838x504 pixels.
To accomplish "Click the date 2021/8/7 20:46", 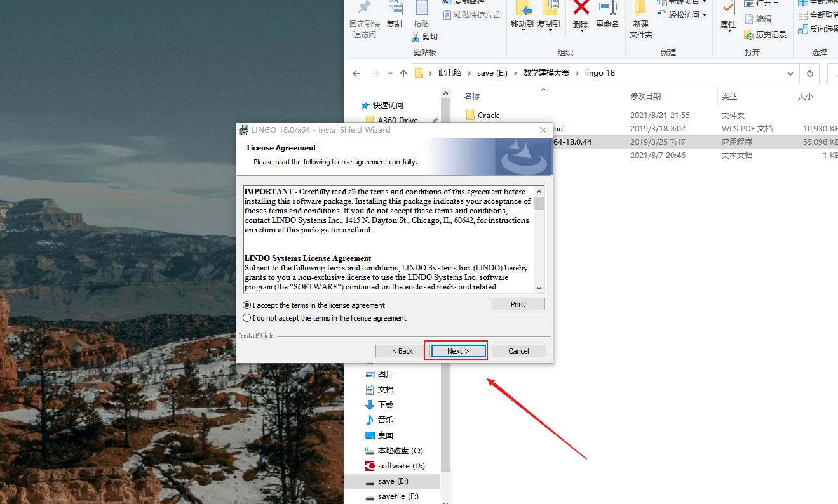I will pos(658,156).
